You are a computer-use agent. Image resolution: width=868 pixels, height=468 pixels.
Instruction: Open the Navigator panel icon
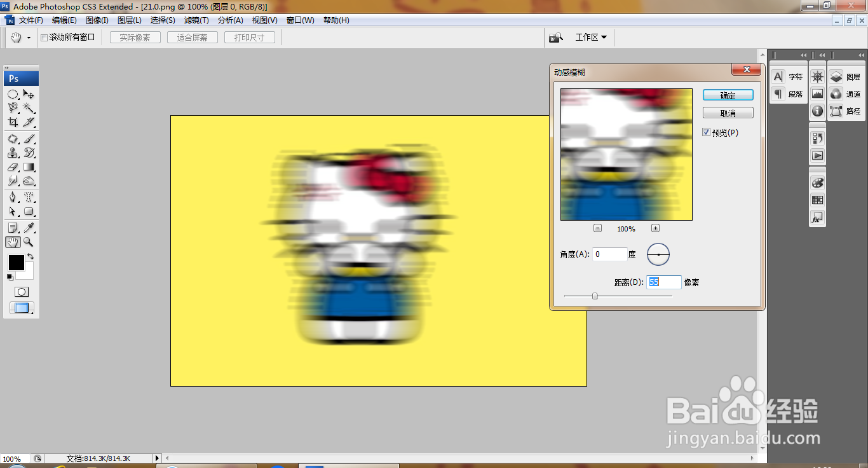point(817,76)
